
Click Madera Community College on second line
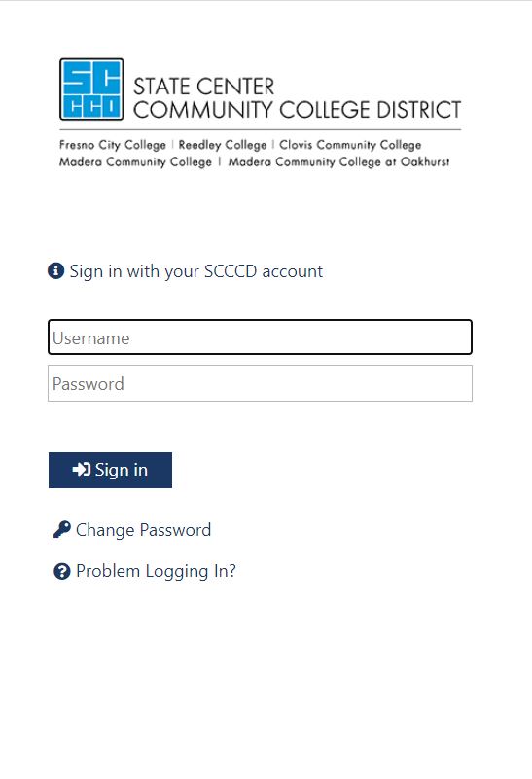(135, 162)
